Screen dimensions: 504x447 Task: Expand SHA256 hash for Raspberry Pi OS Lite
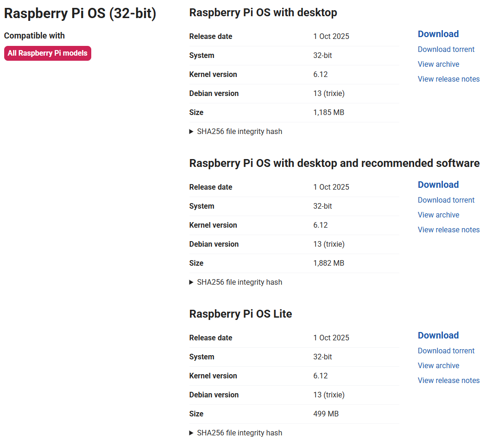(x=236, y=433)
